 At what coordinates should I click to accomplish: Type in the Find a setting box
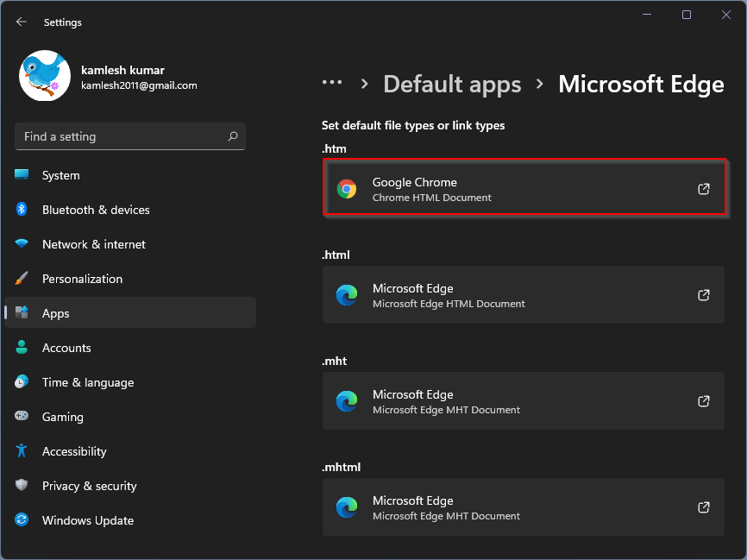point(121,136)
